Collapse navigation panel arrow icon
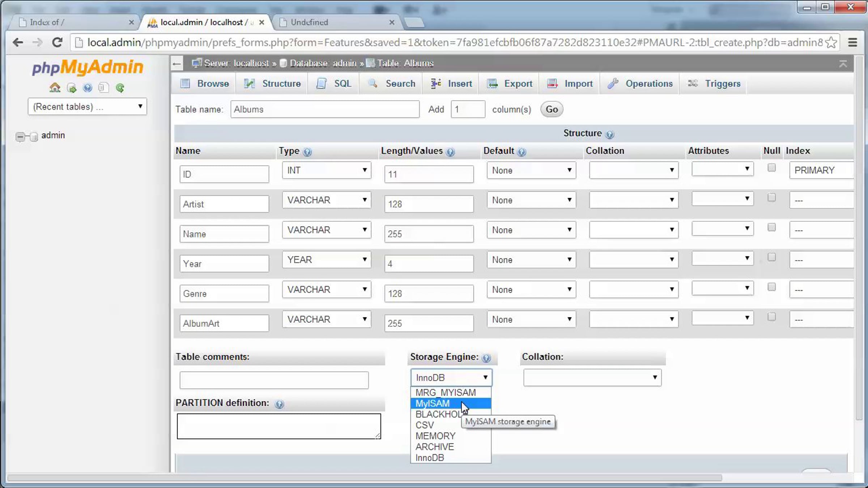 (177, 64)
